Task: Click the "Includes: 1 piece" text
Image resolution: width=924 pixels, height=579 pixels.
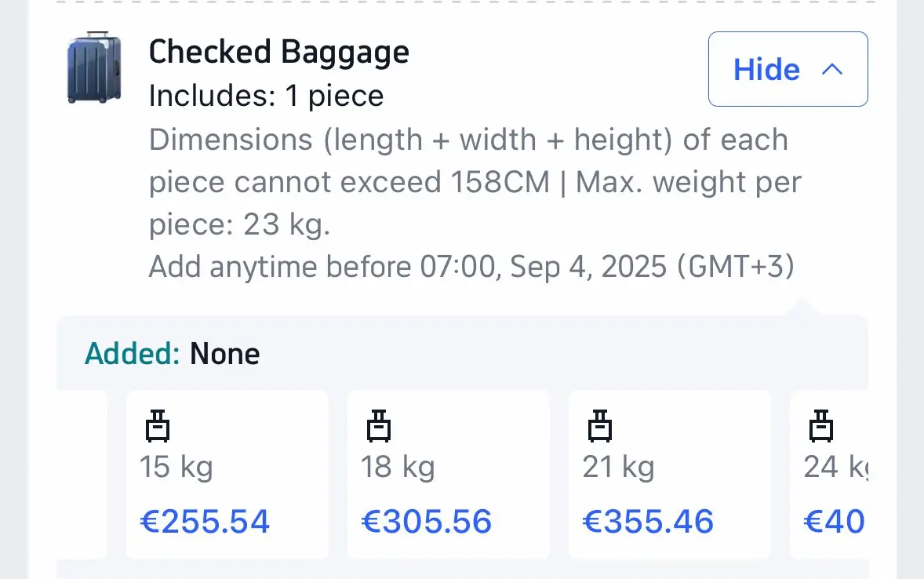Action: 266,96
